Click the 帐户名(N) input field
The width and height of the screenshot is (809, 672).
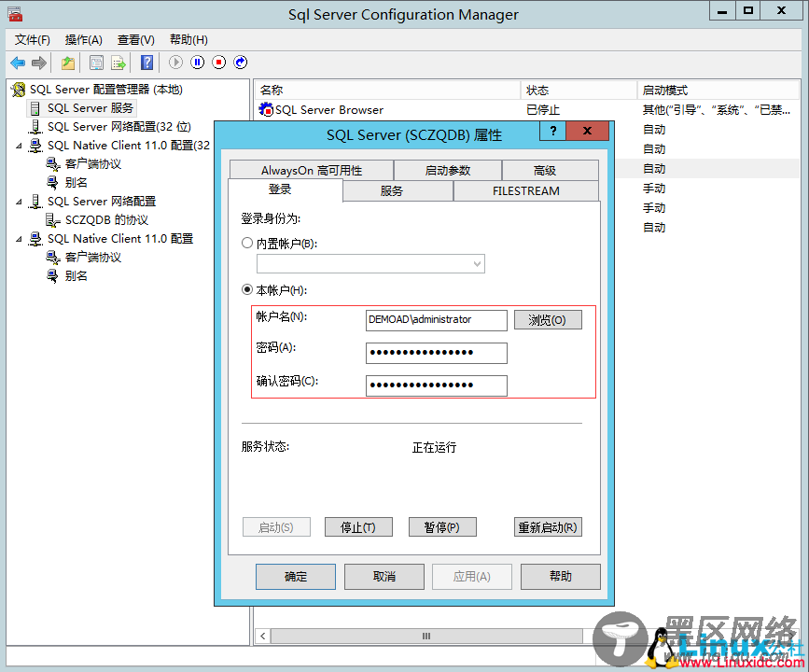437,320
